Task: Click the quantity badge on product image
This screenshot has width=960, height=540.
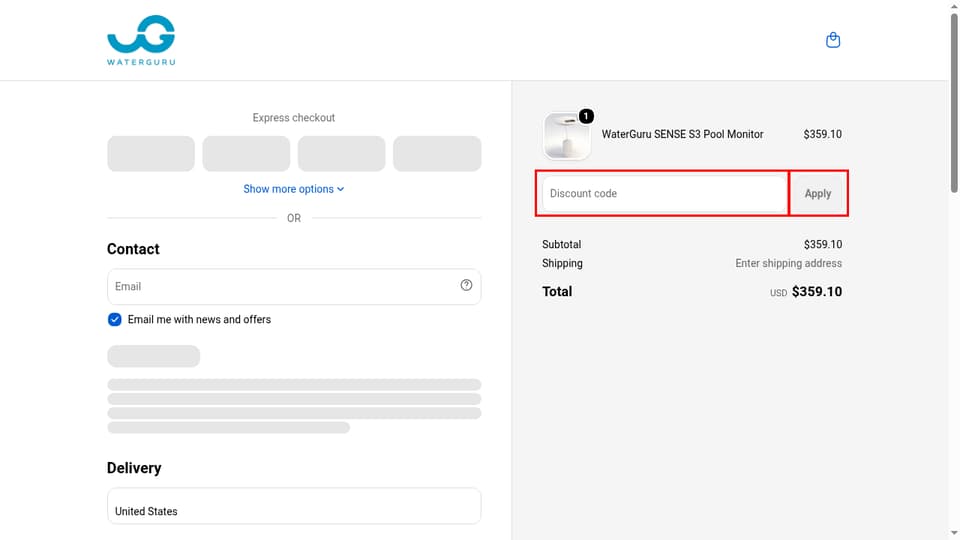Action: coord(586,116)
